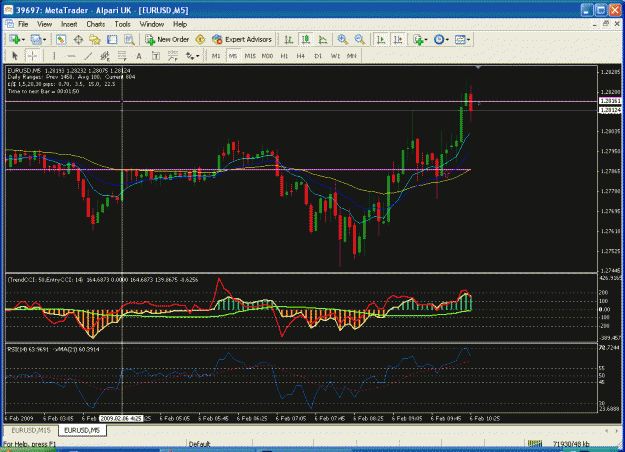625x452 pixels.
Task: Zoom out of the chart
Action: [x=360, y=39]
